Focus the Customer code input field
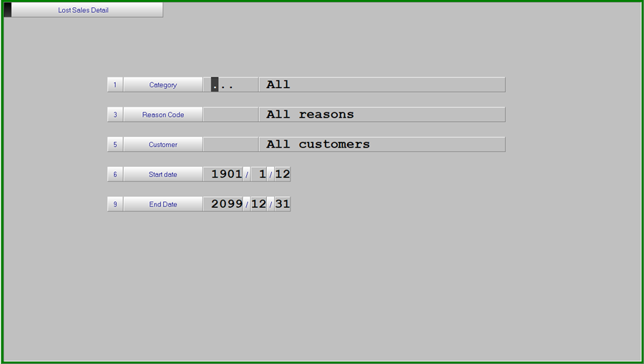 point(231,144)
